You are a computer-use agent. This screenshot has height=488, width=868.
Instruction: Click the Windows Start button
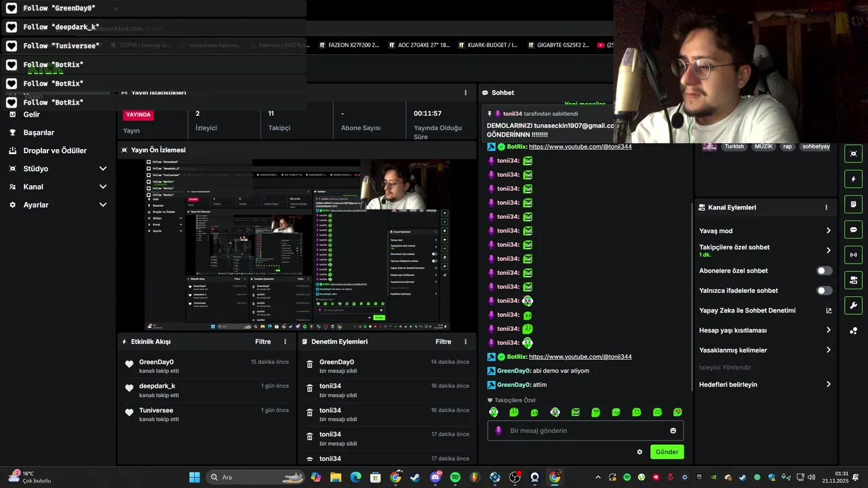click(195, 477)
